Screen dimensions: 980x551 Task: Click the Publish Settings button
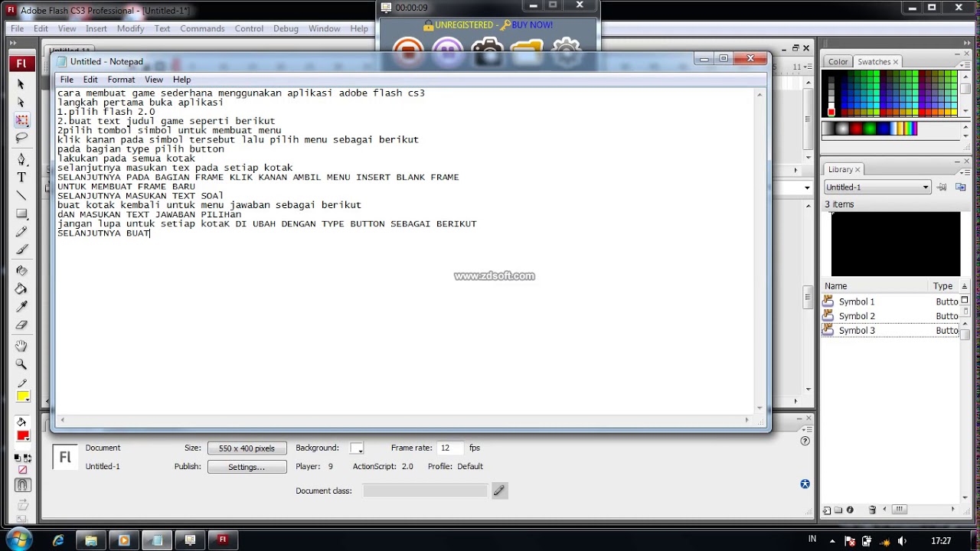[x=247, y=467]
